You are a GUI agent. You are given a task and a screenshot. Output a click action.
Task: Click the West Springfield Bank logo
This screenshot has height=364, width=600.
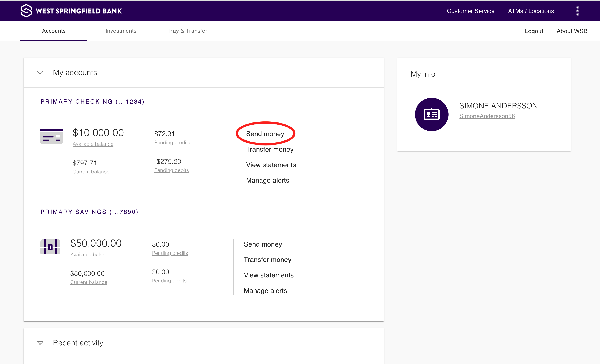[71, 10]
